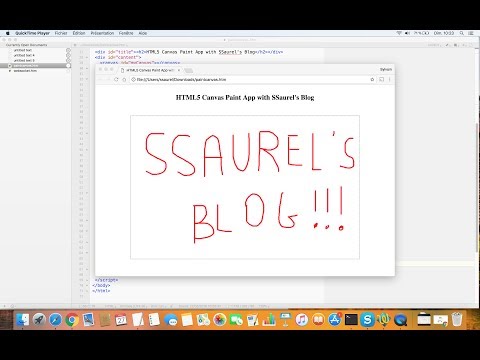This screenshot has width=480, height=360.
Task: Select the highlighted paintcanvas document
Action: pos(26,66)
